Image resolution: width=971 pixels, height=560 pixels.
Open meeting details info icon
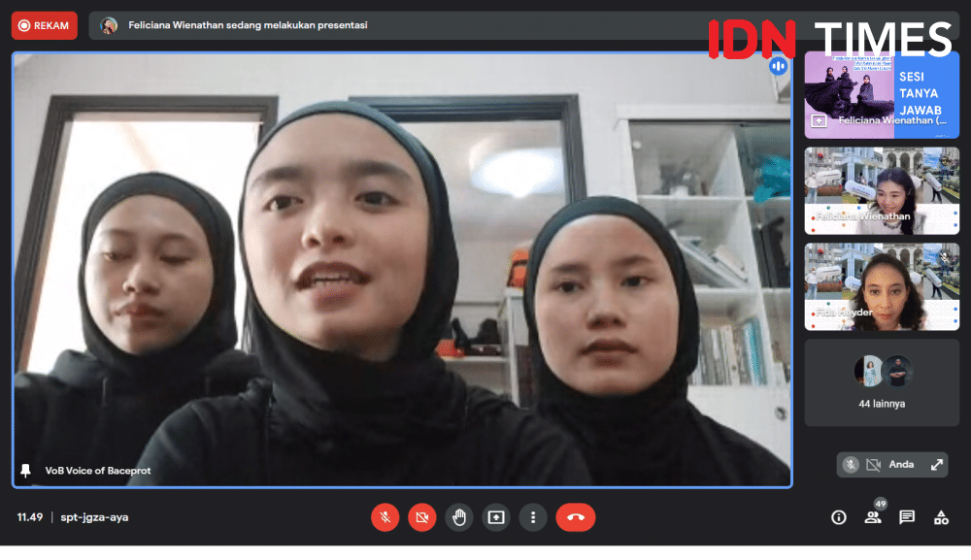pyautogui.click(x=839, y=517)
